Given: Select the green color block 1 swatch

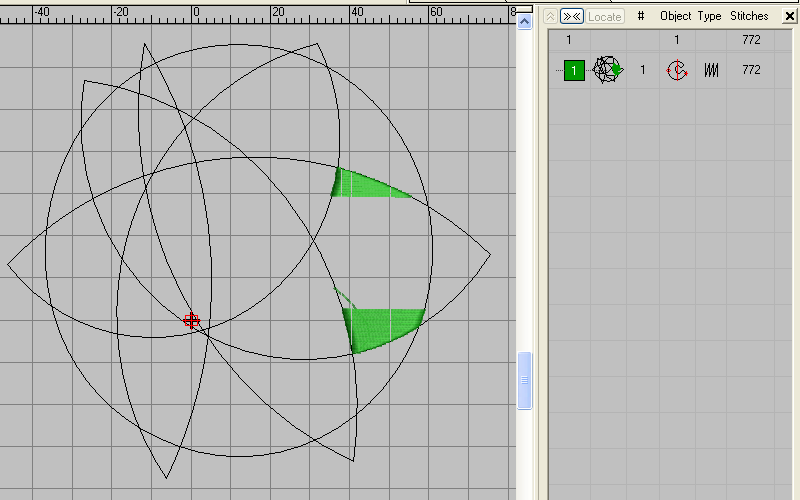Looking at the screenshot, I should click(574, 70).
